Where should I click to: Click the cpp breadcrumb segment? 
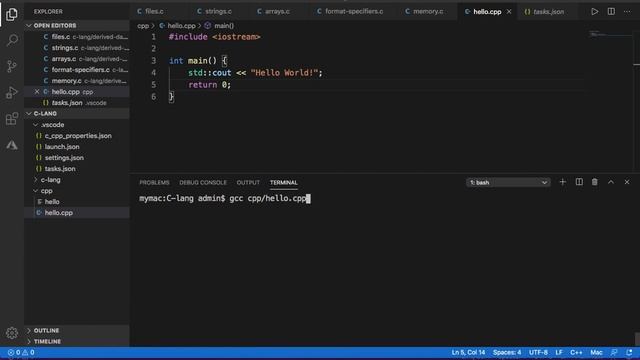[143, 26]
